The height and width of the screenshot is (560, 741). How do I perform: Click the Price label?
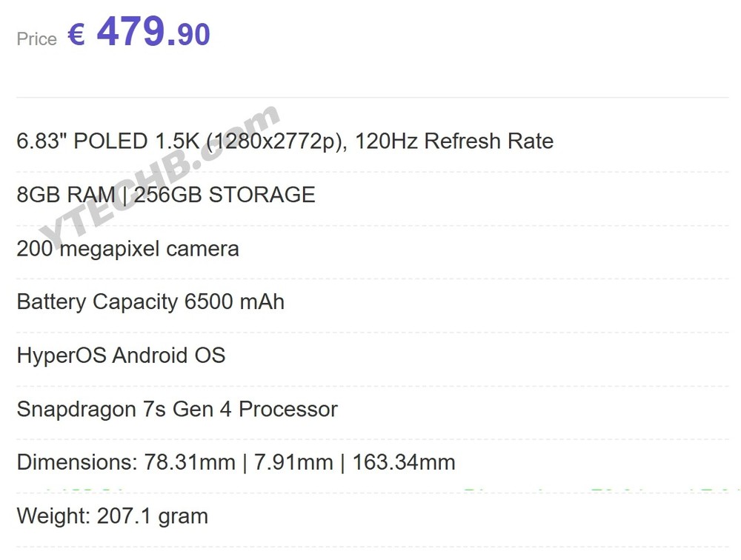36,39
